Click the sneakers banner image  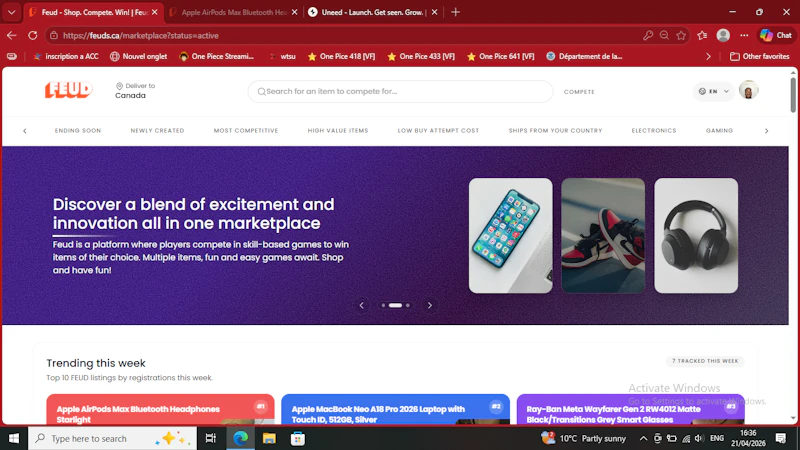[x=603, y=236]
